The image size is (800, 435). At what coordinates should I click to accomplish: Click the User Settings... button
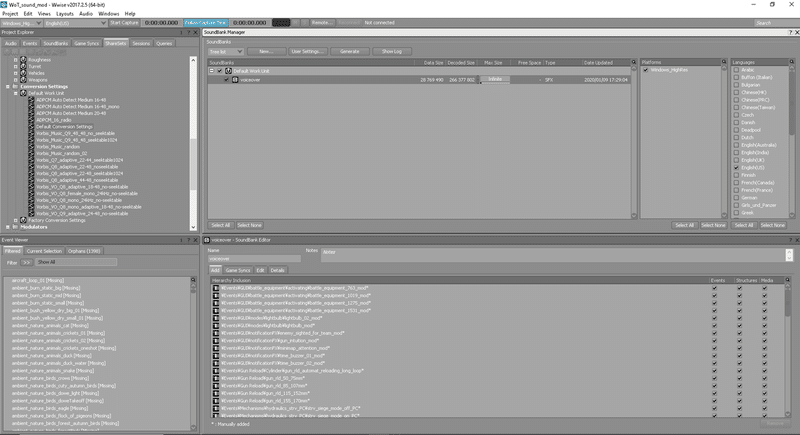tap(307, 52)
